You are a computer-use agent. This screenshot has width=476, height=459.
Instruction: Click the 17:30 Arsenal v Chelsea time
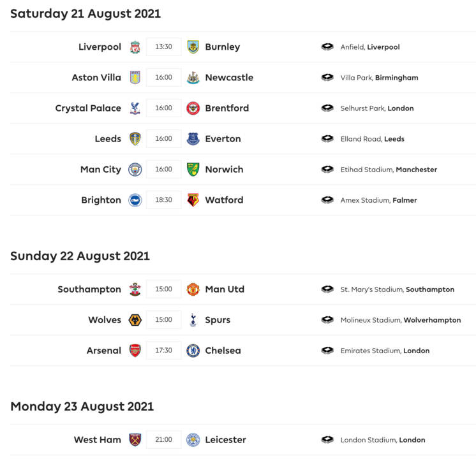coord(164,351)
